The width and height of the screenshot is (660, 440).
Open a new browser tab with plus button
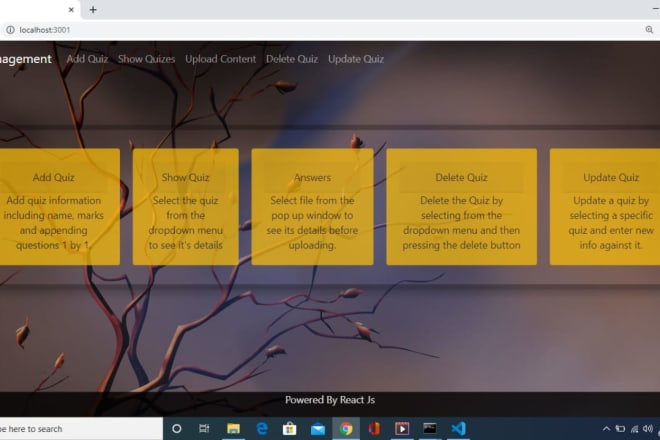pos(93,10)
